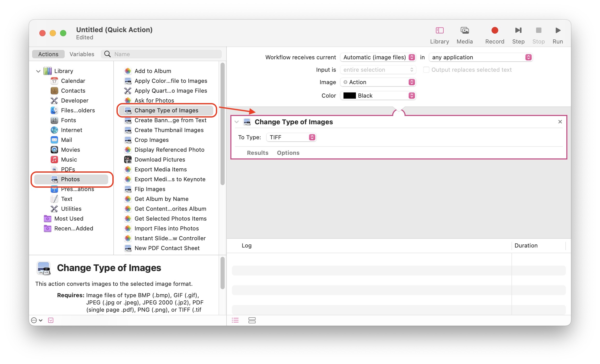Viewport: 600px width, 364px height.
Task: Enable Output replaces selected text checkbox
Action: tap(426, 70)
